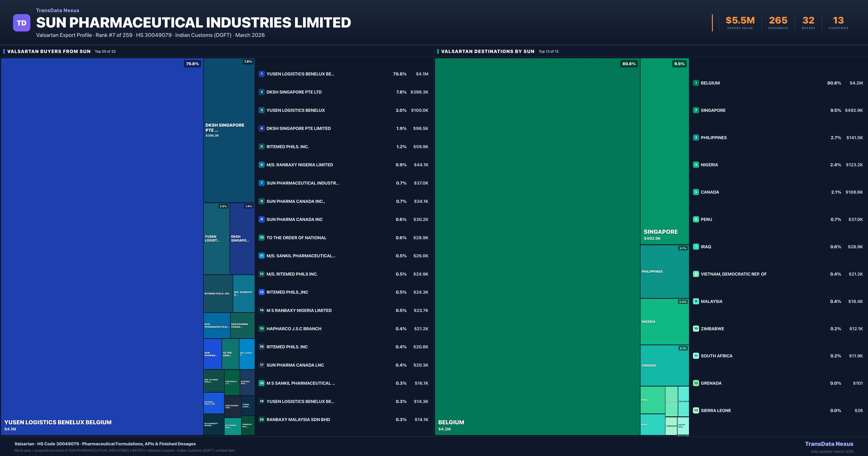Click the Nigeria treemap block
The height and width of the screenshot is (456, 868).
pos(664,322)
